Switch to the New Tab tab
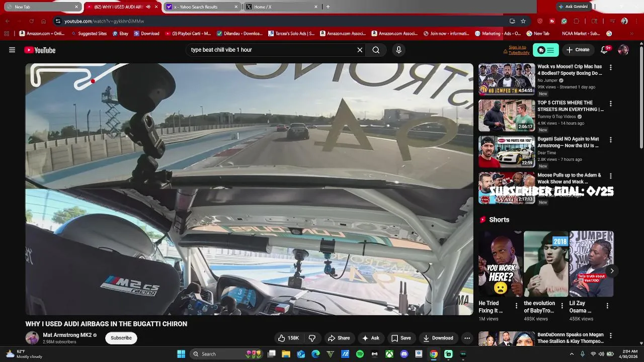 (x=42, y=7)
